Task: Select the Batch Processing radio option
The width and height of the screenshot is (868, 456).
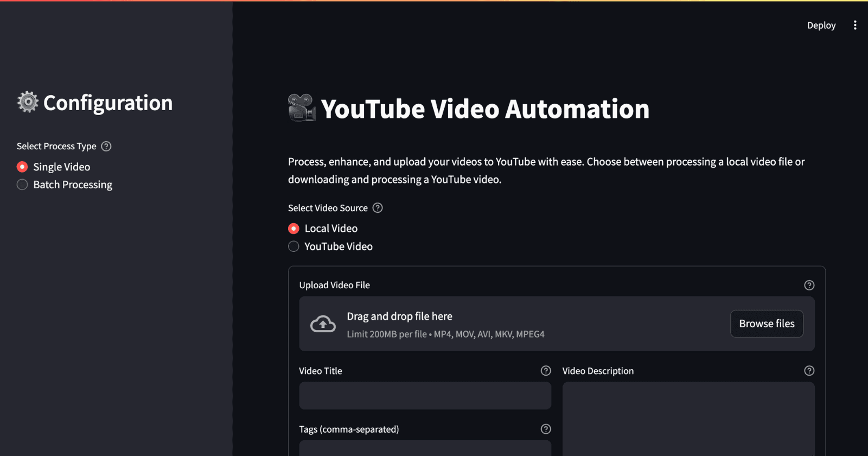Action: (65, 185)
